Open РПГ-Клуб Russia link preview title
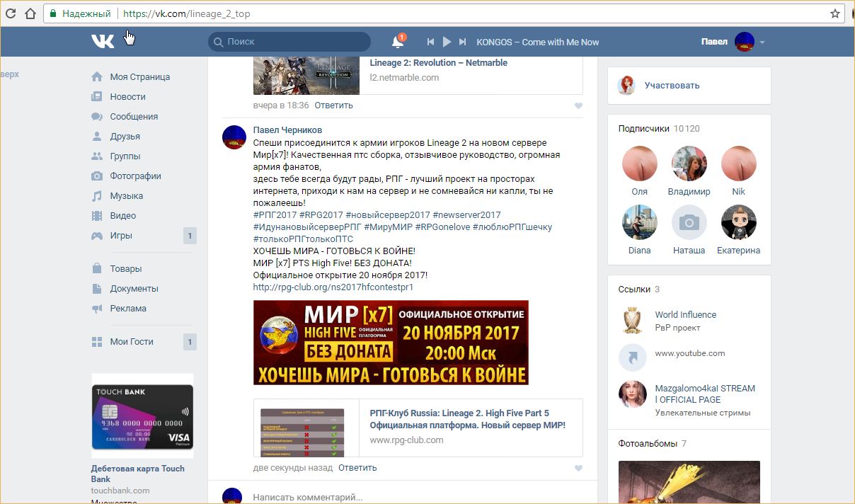 (x=467, y=419)
